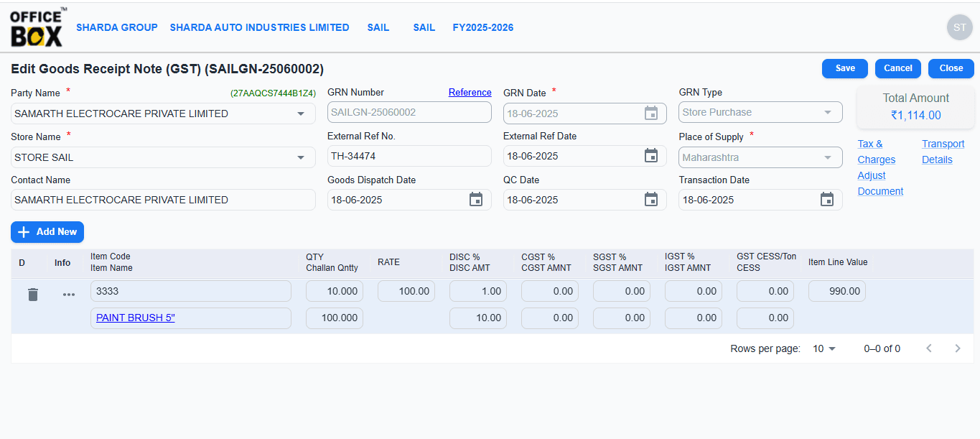Delete the PAINT BRUSH item row
Viewport: 980px width, 439px height.
[x=33, y=295]
